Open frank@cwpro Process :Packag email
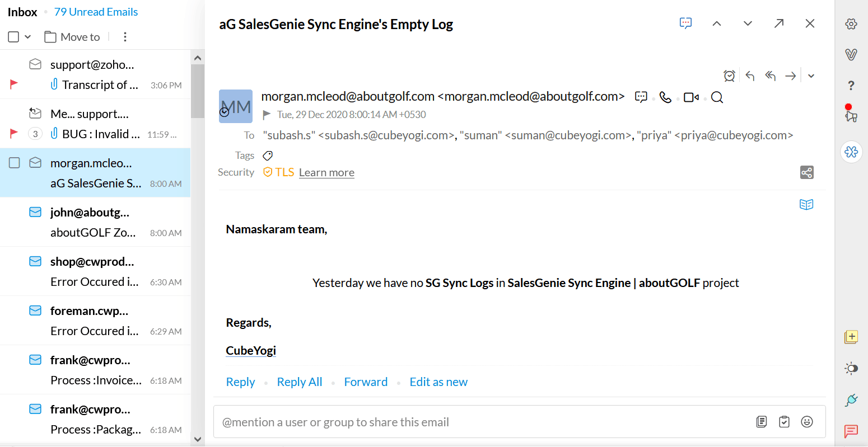 point(95,419)
